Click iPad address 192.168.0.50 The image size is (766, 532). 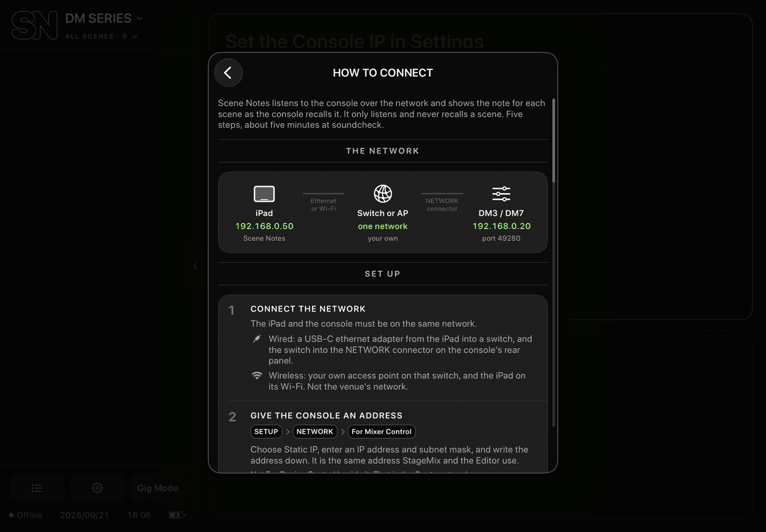click(x=264, y=226)
